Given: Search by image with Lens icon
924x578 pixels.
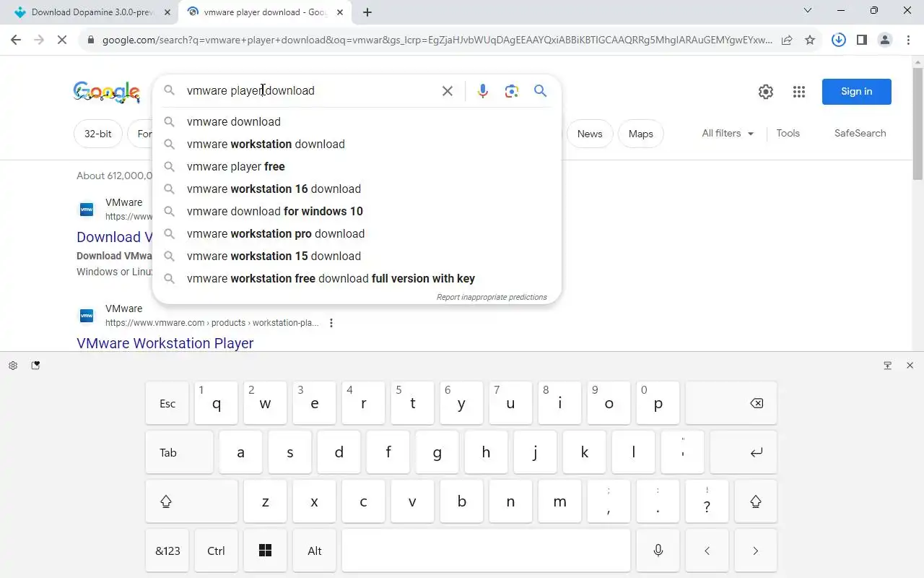Looking at the screenshot, I should click(512, 91).
